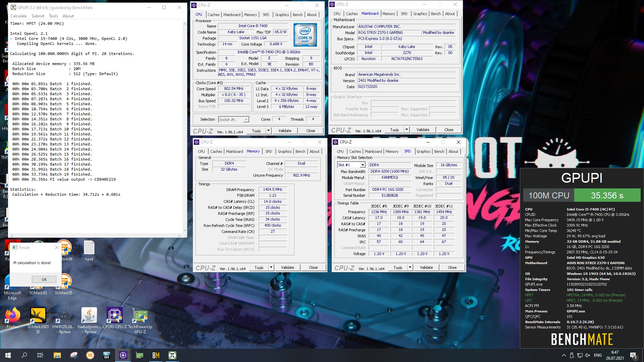The height and width of the screenshot is (362, 644).
Task: Click Close button in Memory window
Action: 313,267
